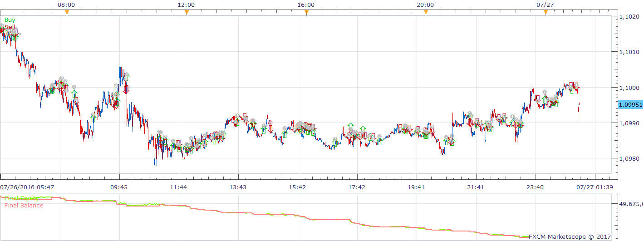Click the orange marker under 12:00
The image size is (644, 241).
coord(187,13)
